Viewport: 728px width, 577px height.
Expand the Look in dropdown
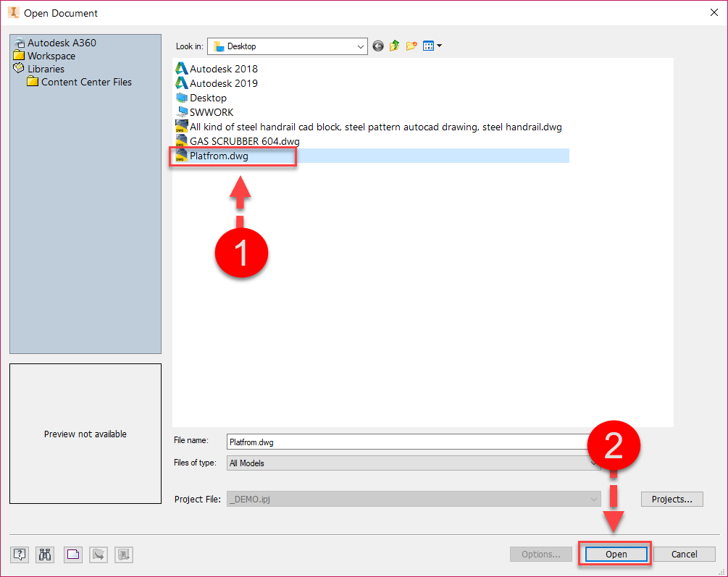point(360,46)
